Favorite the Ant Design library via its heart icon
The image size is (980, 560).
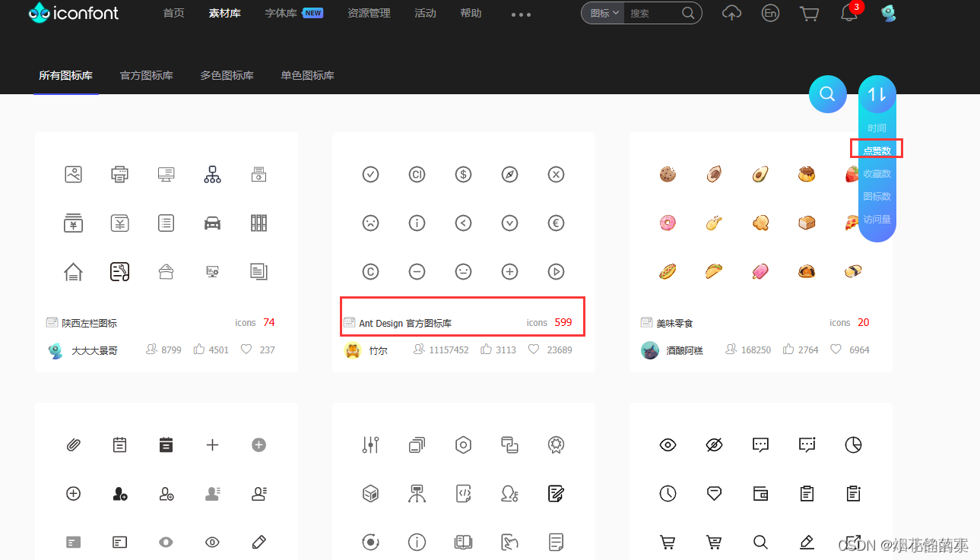[533, 349]
